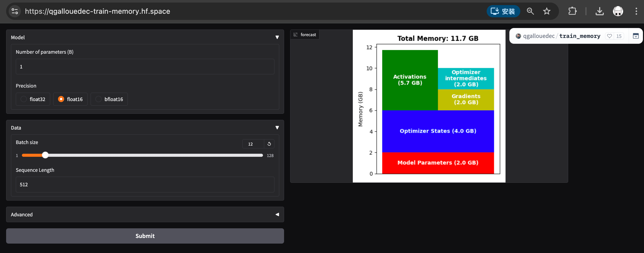Click the browser profile avatar
Image resolution: width=644 pixels, height=253 pixels.
pyautogui.click(x=618, y=11)
